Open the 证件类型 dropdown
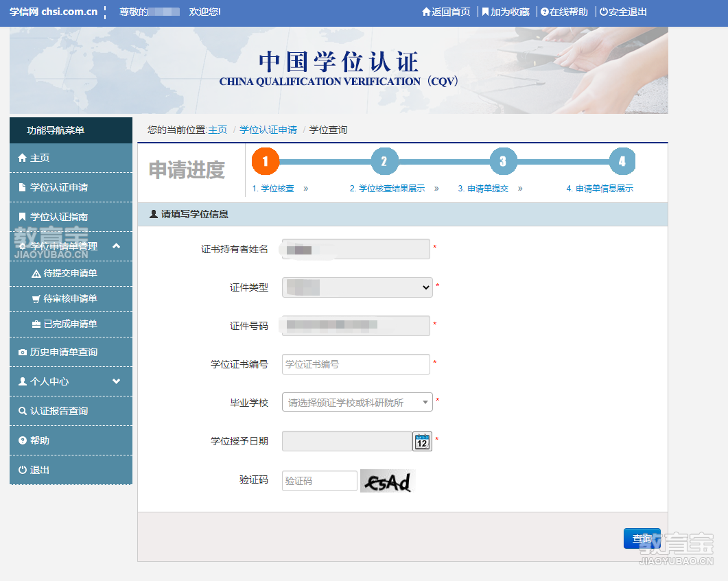Screen dimensions: 728x581 point(357,287)
